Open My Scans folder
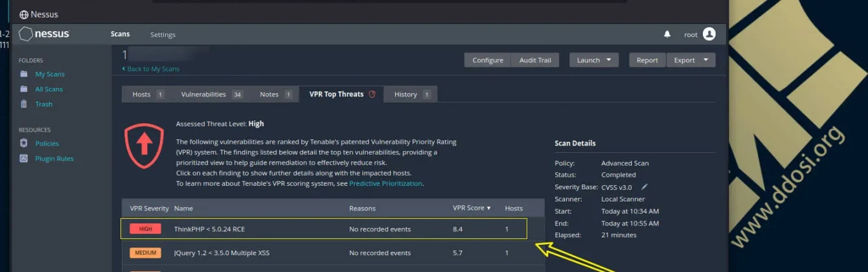The height and width of the screenshot is (272, 868). click(50, 74)
